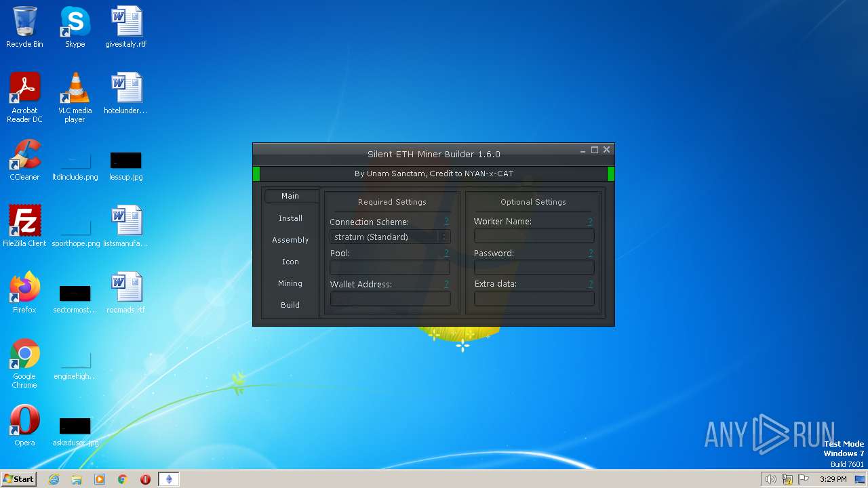Open Chrome from the taskbar
Image resolution: width=868 pixels, height=488 pixels.
coord(123,479)
